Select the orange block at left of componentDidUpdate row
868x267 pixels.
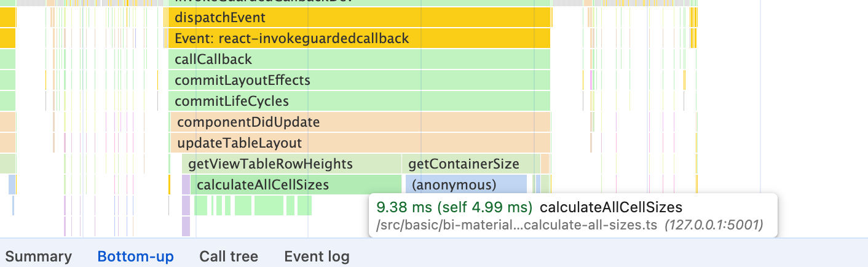point(7,122)
